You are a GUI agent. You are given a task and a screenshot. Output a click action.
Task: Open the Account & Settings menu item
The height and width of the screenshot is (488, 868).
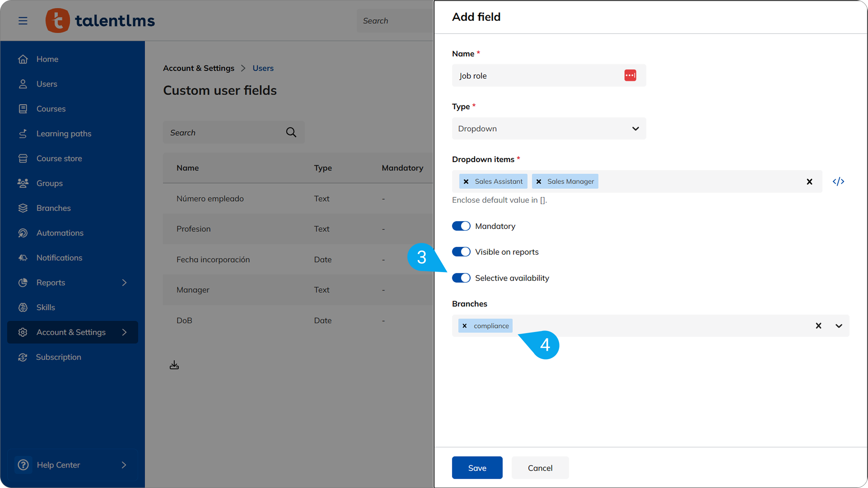71,332
